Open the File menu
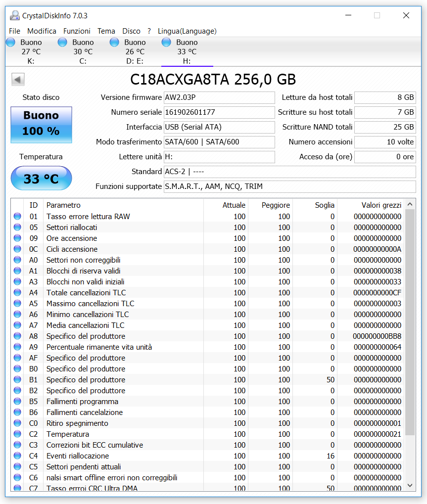Screen dimensions: 427x504 pos(14,31)
